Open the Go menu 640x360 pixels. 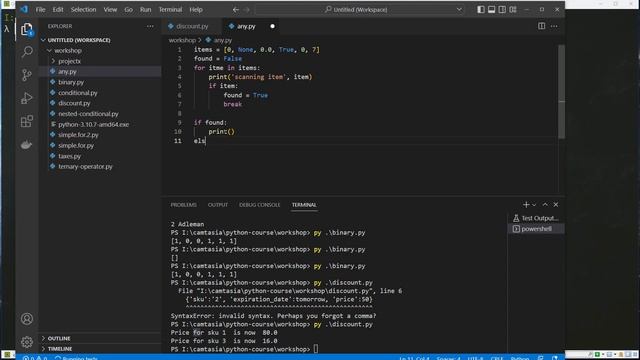pyautogui.click(x=129, y=9)
